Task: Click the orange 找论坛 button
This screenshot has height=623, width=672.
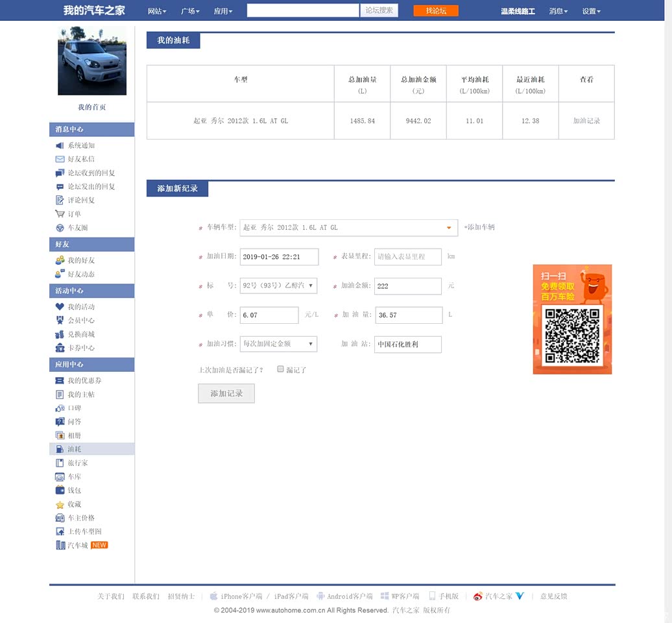Action: (436, 11)
